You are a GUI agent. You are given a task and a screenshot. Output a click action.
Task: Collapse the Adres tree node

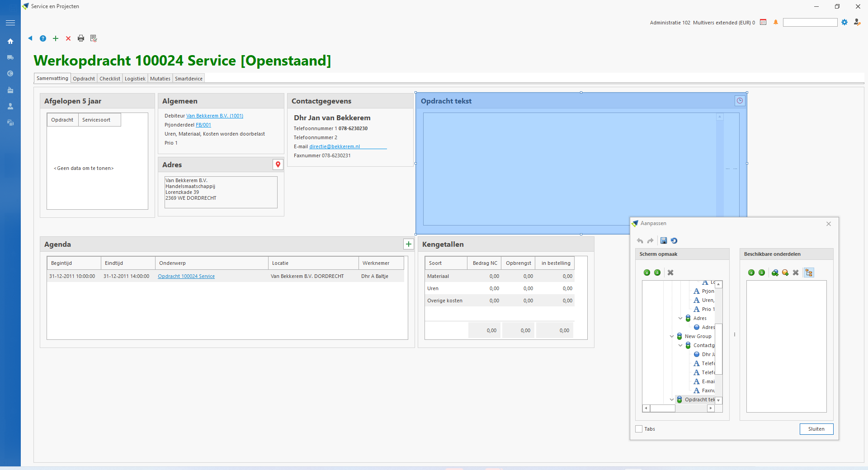(680, 318)
